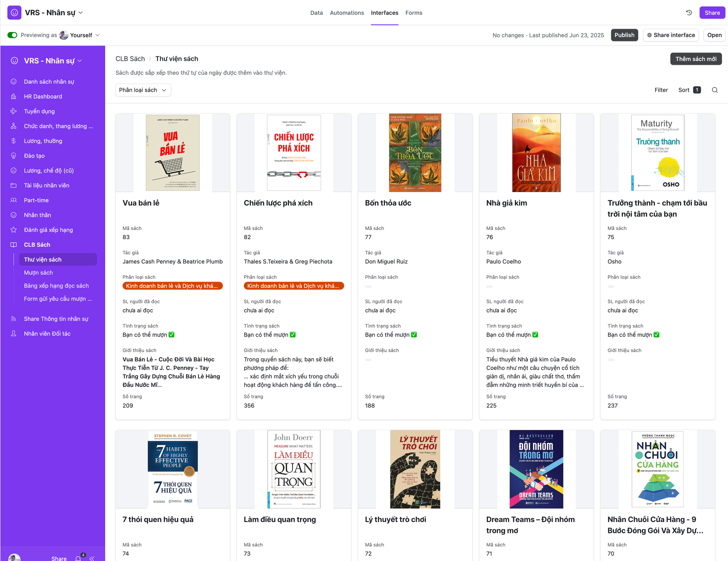Click the VRS app smiley logo icon
This screenshot has width=728, height=561.
(14, 13)
